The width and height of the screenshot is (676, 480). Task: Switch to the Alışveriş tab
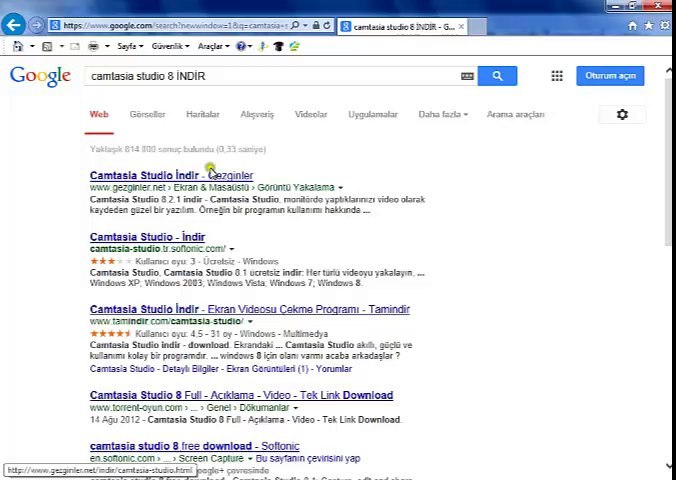[x=257, y=114]
